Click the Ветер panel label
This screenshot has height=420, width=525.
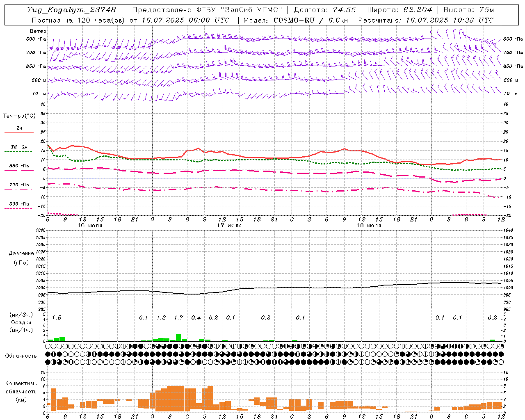(38, 31)
